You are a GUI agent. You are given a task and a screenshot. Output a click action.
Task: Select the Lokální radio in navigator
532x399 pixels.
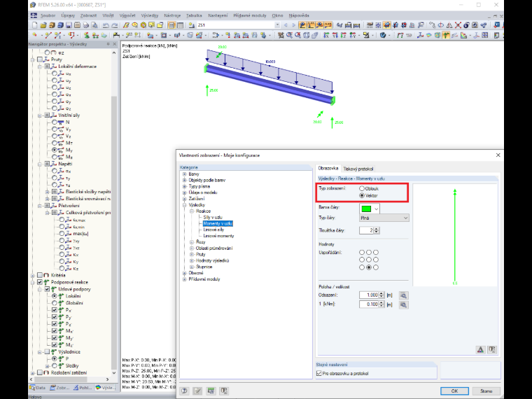tap(55, 296)
